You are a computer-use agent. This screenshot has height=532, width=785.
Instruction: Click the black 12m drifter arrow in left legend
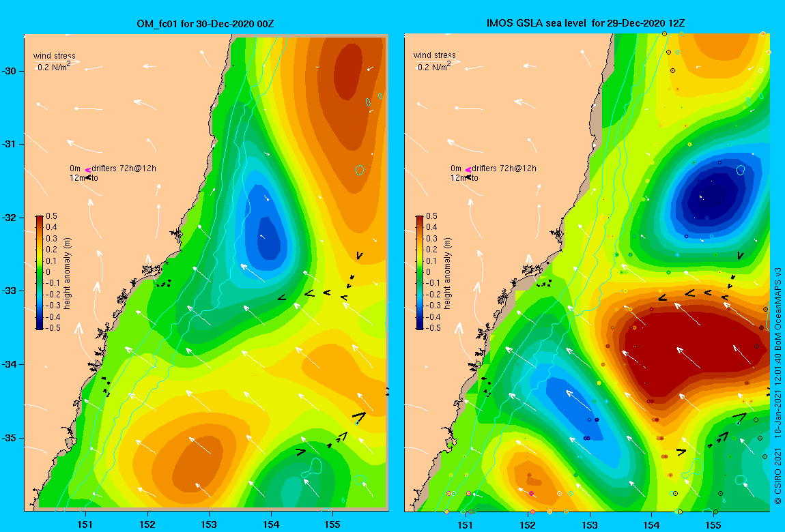[87, 177]
